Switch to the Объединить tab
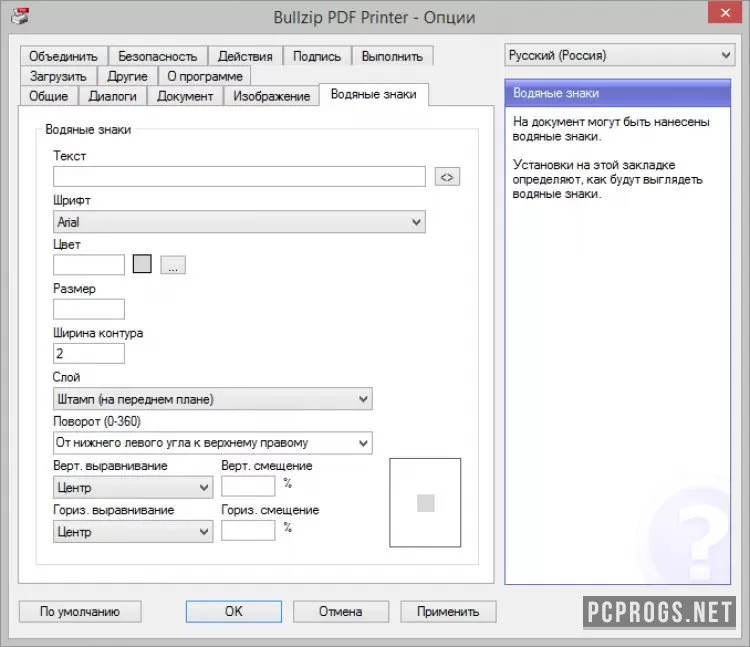Screen dimensions: 750x647 click(63, 56)
